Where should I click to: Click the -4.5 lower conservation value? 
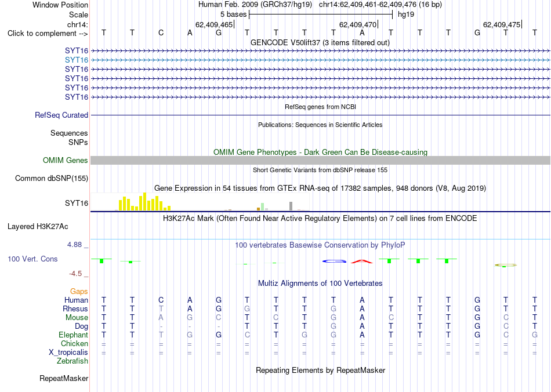[x=75, y=273]
